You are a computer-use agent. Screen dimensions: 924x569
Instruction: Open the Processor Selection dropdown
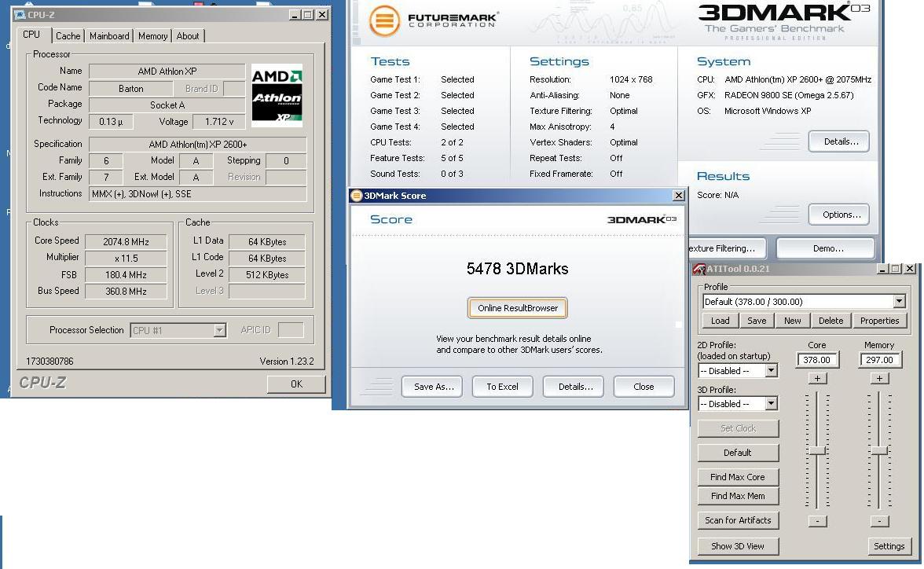click(x=220, y=331)
